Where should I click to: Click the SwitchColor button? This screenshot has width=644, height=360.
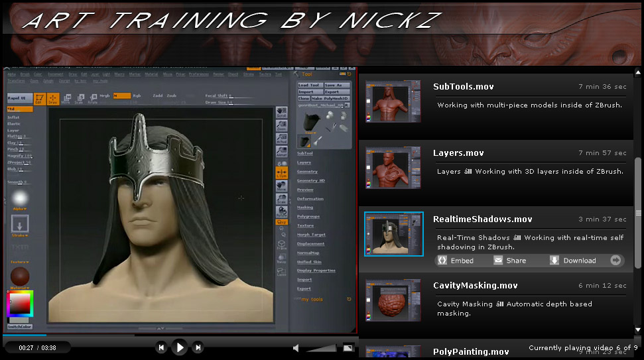click(20, 327)
